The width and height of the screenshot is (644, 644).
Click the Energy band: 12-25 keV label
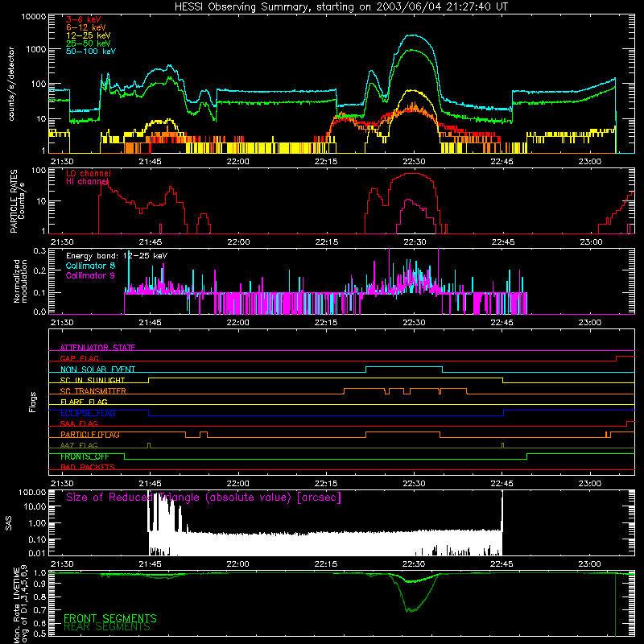[x=117, y=256]
